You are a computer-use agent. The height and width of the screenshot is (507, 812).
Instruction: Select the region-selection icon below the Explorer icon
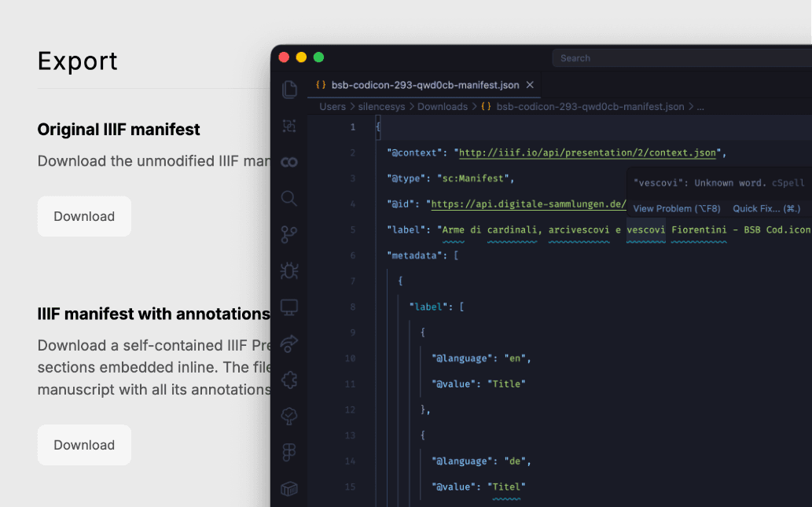(x=289, y=125)
